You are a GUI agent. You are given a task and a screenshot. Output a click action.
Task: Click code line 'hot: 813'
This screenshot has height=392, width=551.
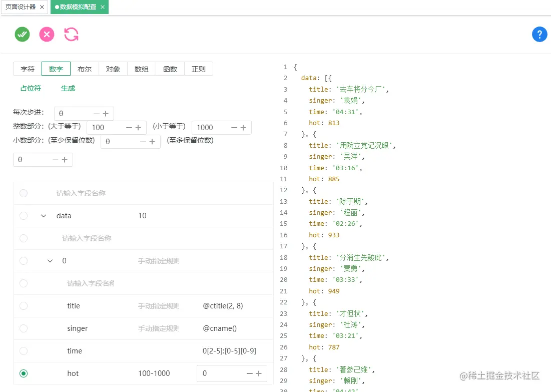[x=324, y=123]
